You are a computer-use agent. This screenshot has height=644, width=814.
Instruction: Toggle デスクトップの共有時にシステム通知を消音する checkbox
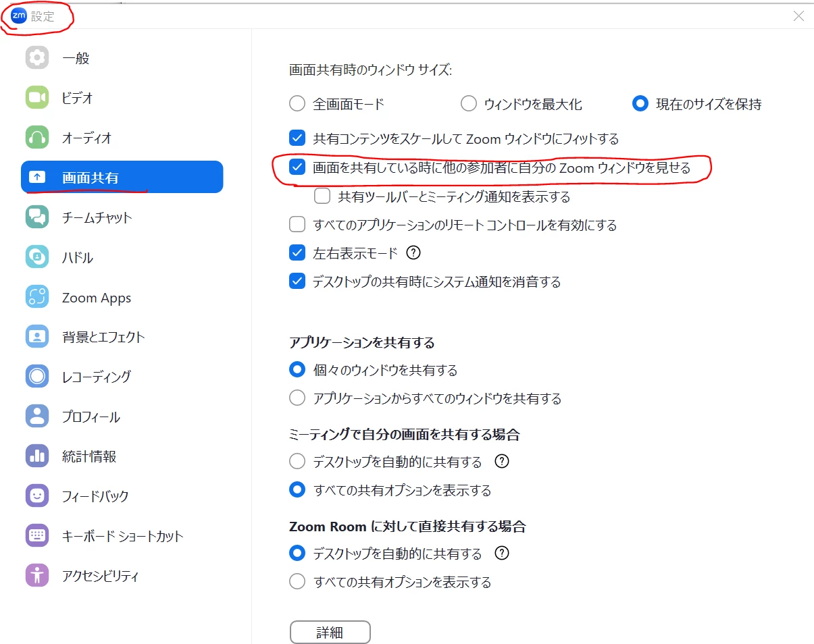click(x=297, y=281)
